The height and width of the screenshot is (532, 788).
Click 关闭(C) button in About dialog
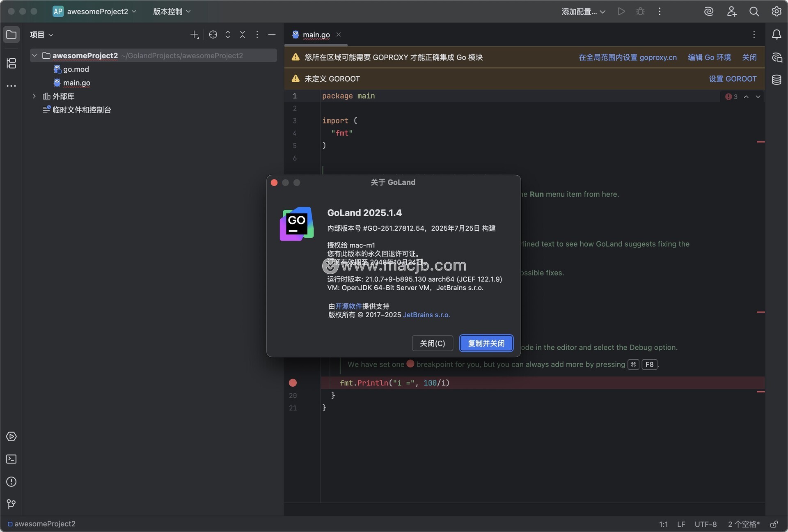point(433,343)
